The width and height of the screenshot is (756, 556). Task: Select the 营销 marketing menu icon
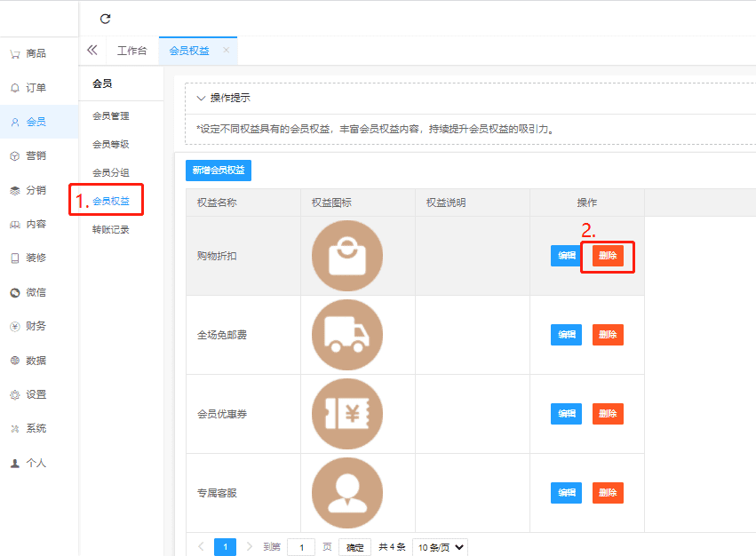[15, 156]
